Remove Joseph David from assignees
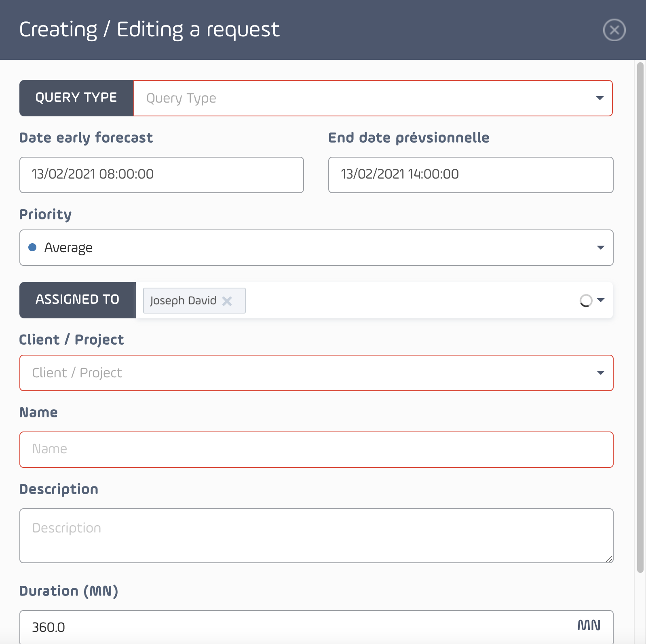This screenshot has width=646, height=644. (x=227, y=301)
